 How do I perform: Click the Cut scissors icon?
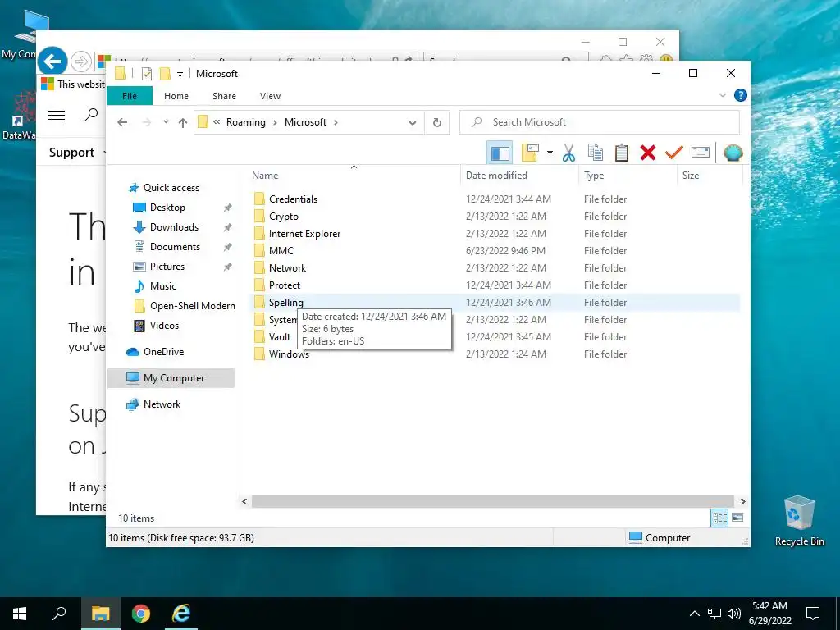click(568, 153)
